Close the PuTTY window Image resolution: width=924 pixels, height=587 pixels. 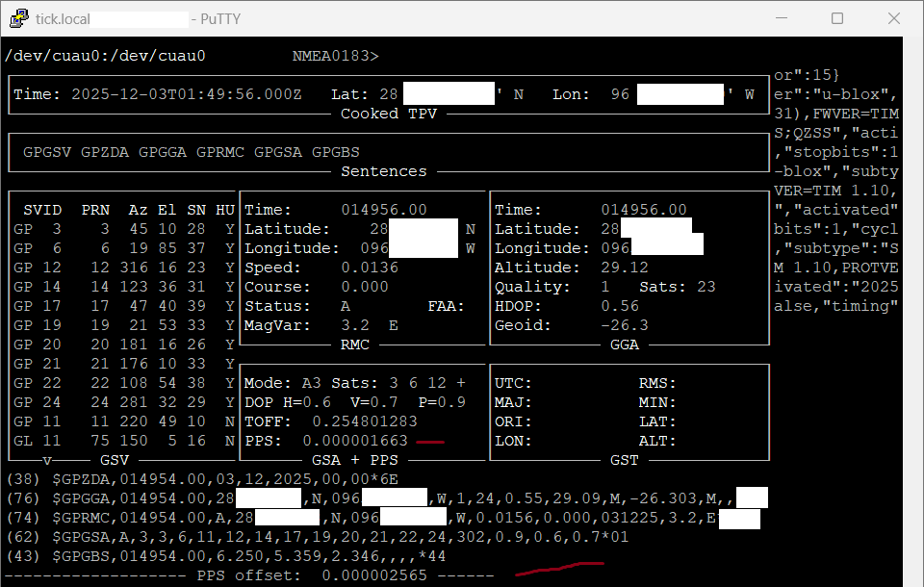coord(893,18)
